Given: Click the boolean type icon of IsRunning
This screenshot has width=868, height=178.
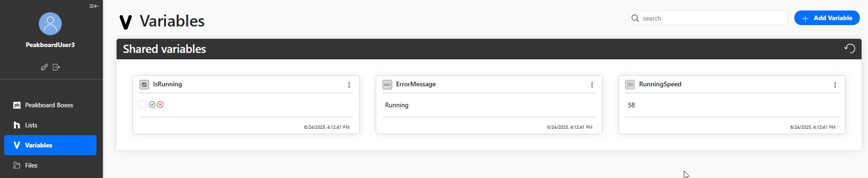Looking at the screenshot, I should tap(144, 84).
